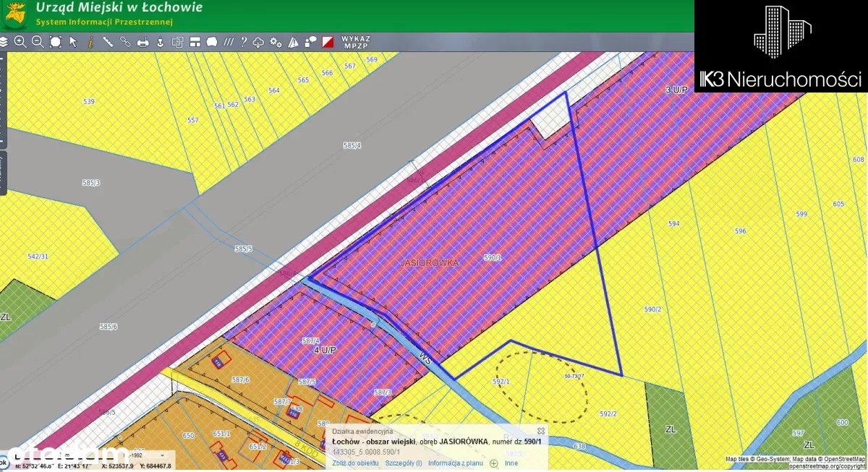Select the zoom in magnifier tool
Screen dimensions: 868x472
click(20, 42)
